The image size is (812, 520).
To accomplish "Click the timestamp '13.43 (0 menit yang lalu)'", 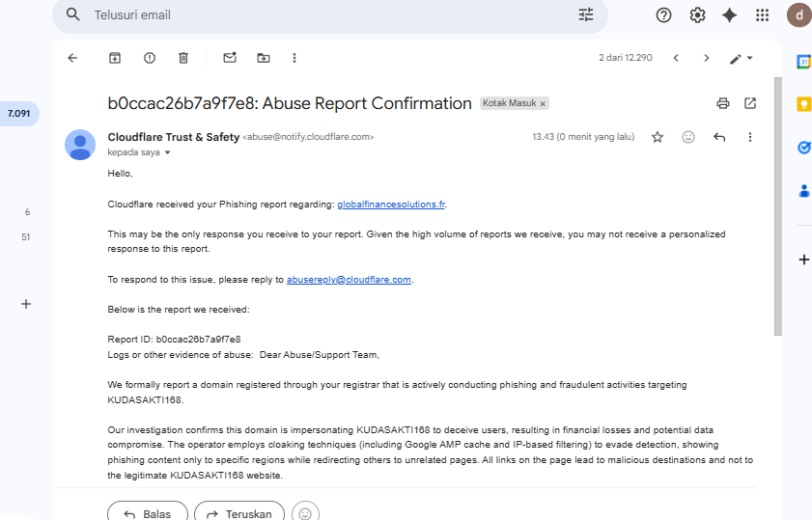I will point(583,137).
